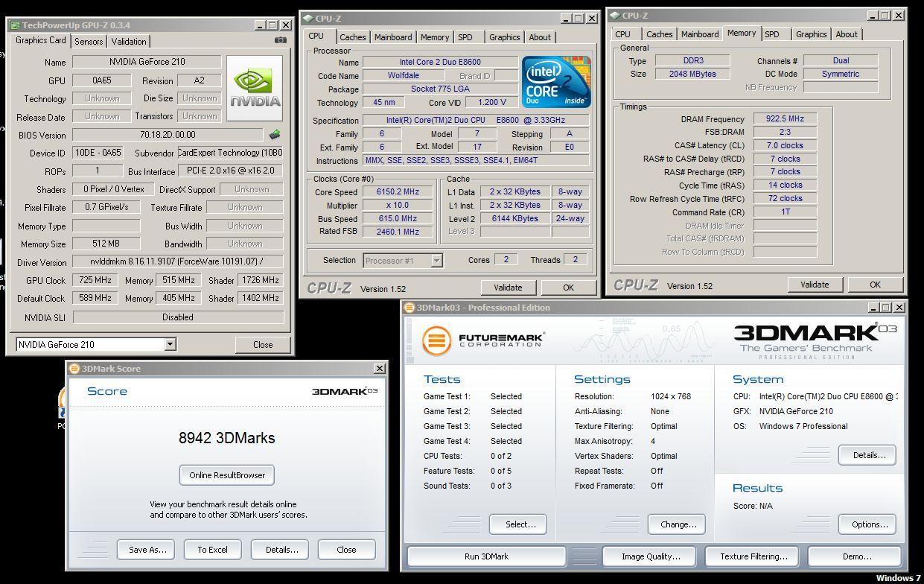
Task: Click the FSB:DRAM ratio 2:3 field
Action: click(786, 132)
